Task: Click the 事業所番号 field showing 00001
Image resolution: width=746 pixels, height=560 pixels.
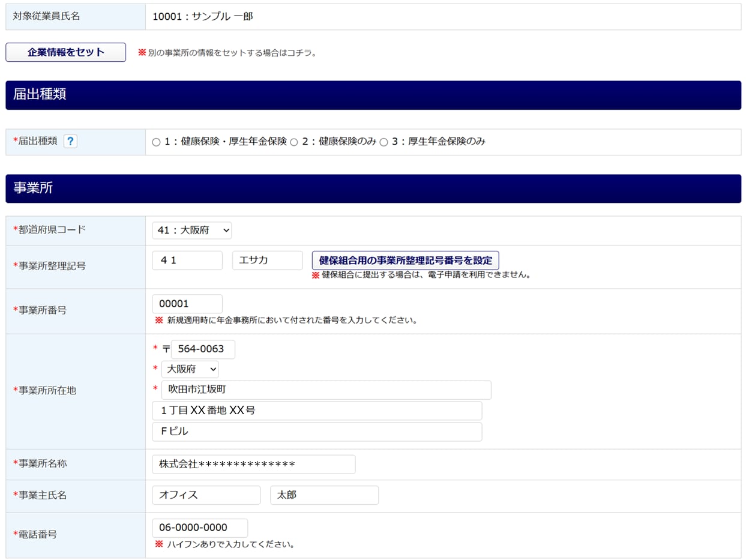Action: click(187, 304)
